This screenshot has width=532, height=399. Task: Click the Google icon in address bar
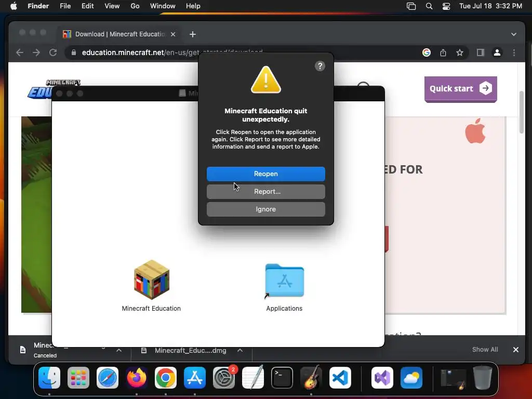[427, 52]
